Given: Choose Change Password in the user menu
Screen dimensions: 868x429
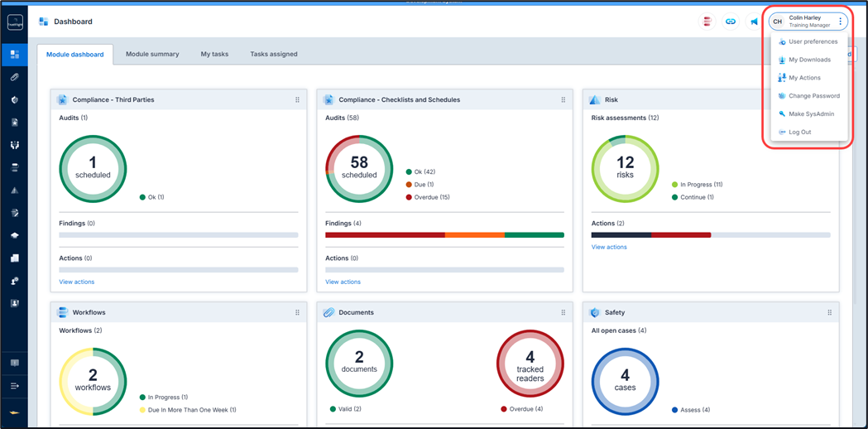Looking at the screenshot, I should 813,96.
